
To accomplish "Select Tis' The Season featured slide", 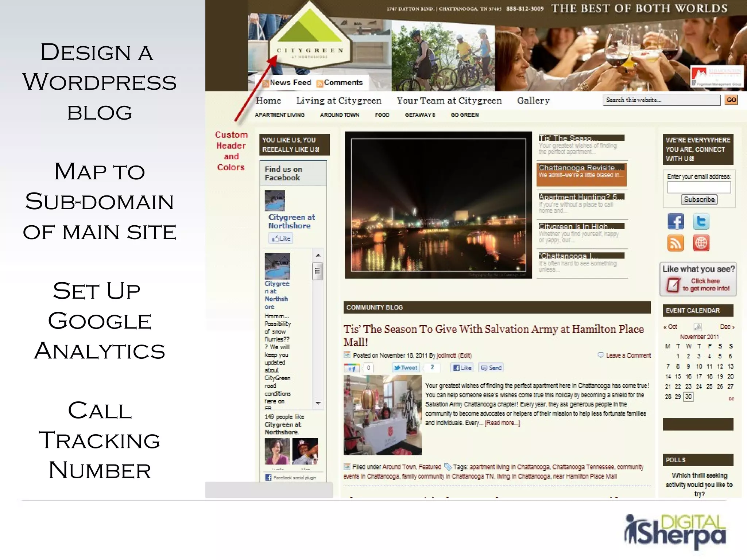I will pos(581,145).
